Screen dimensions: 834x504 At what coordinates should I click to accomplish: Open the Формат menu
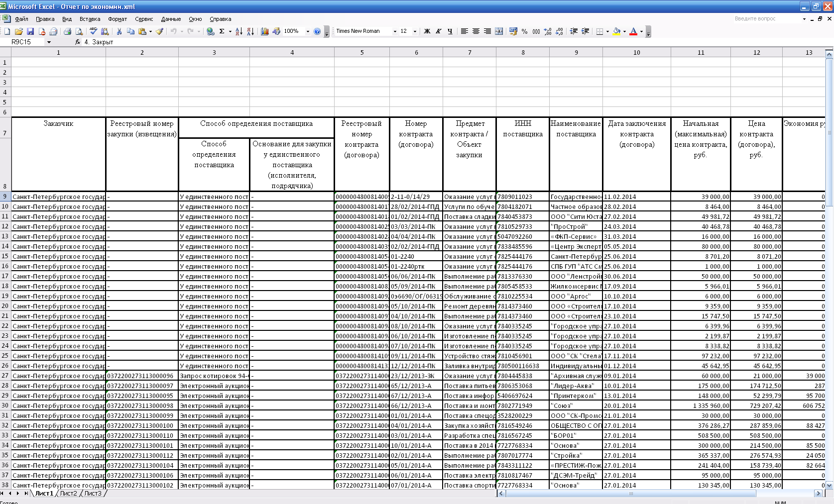[x=118, y=19]
